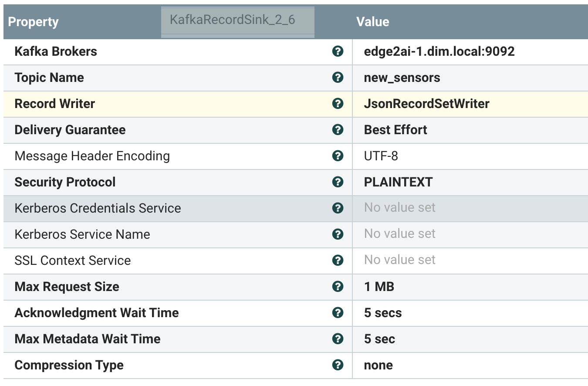
Task: Click the new_sensors topic name value
Action: pos(402,78)
